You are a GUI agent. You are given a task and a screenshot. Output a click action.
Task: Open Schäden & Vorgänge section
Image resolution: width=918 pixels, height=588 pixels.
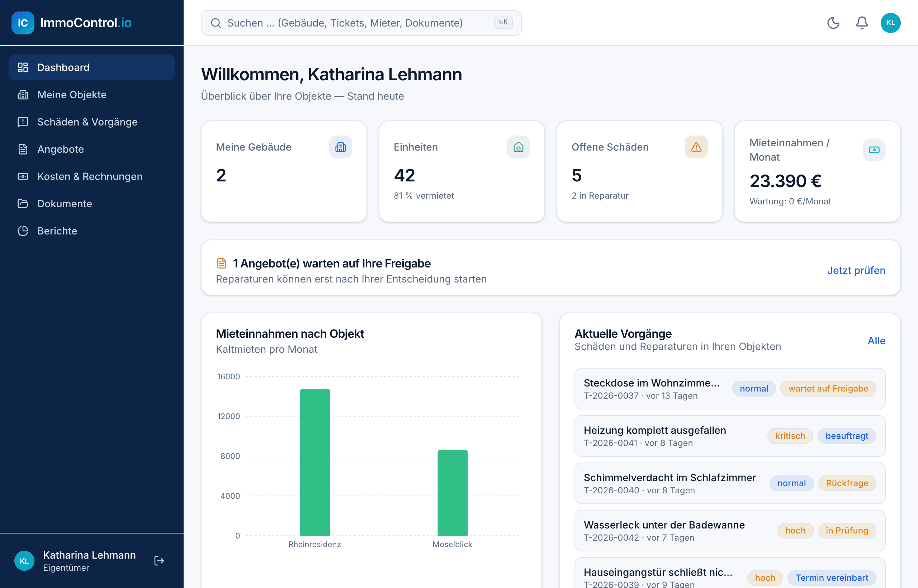[92, 122]
